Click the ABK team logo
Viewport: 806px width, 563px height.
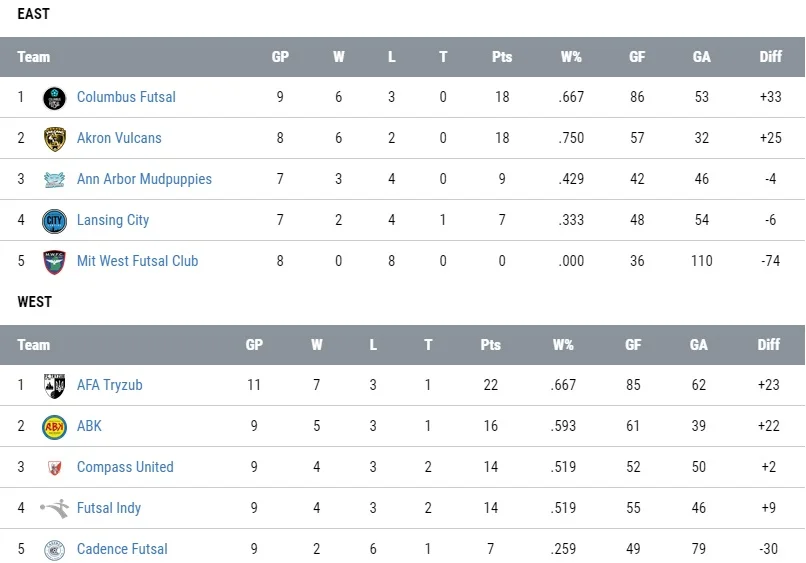coord(54,427)
